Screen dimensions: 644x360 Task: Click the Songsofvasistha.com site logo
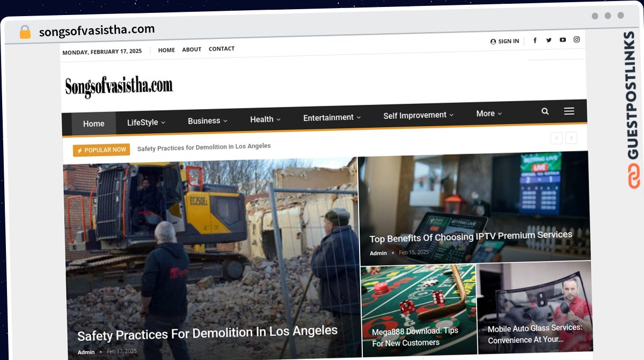119,86
